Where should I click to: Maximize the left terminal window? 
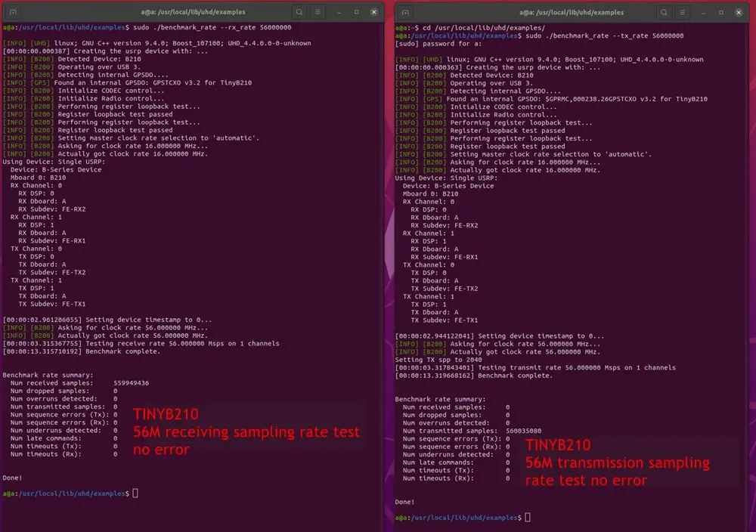356,12
